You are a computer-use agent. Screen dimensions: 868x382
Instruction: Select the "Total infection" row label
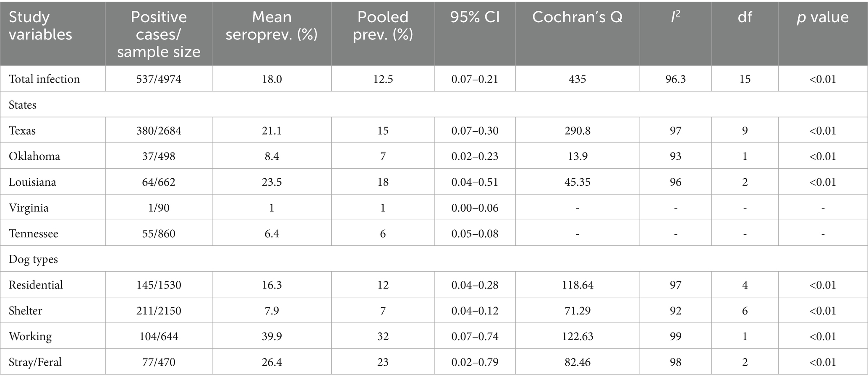[x=44, y=79]
